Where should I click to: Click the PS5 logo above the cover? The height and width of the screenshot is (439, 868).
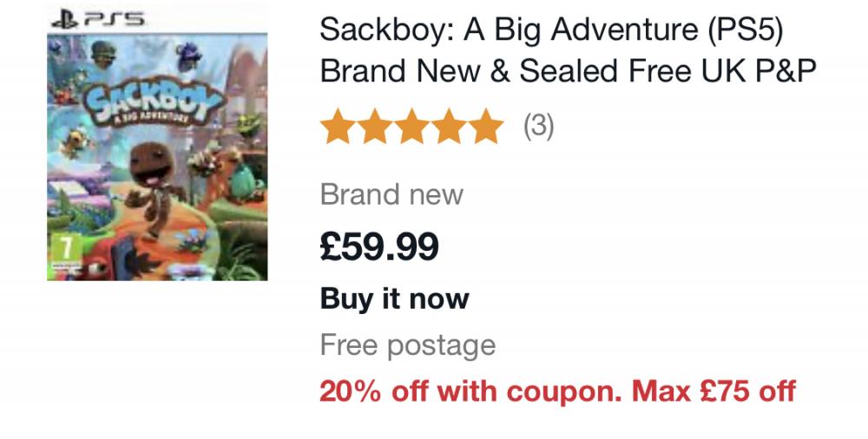(x=97, y=17)
